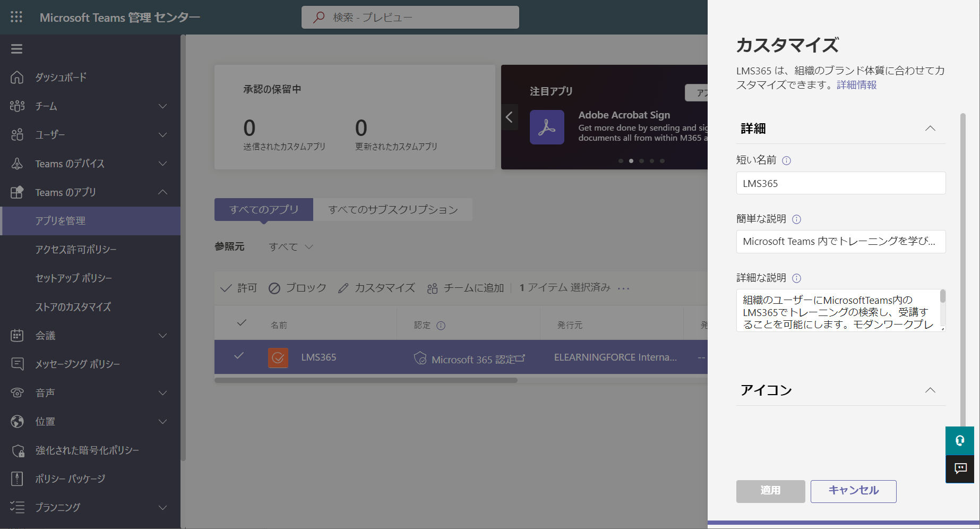
Task: Click the 簡単な説明 input field
Action: (841, 242)
